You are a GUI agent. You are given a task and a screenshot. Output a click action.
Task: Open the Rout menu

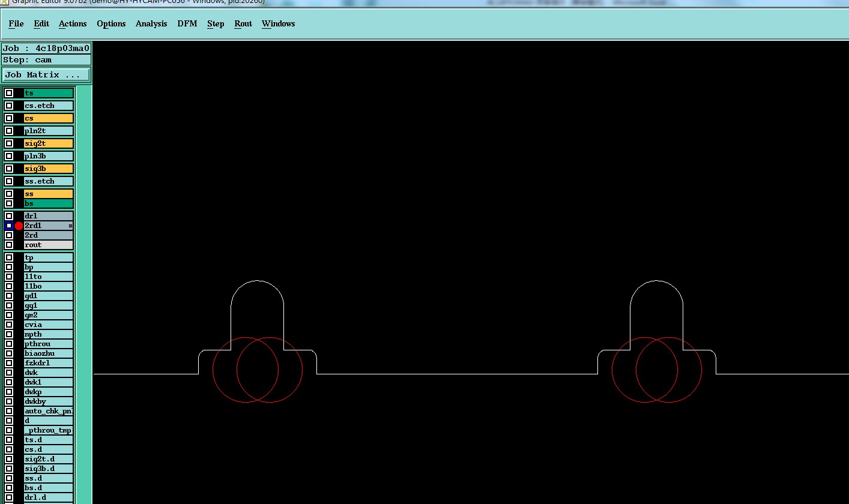pyautogui.click(x=243, y=23)
